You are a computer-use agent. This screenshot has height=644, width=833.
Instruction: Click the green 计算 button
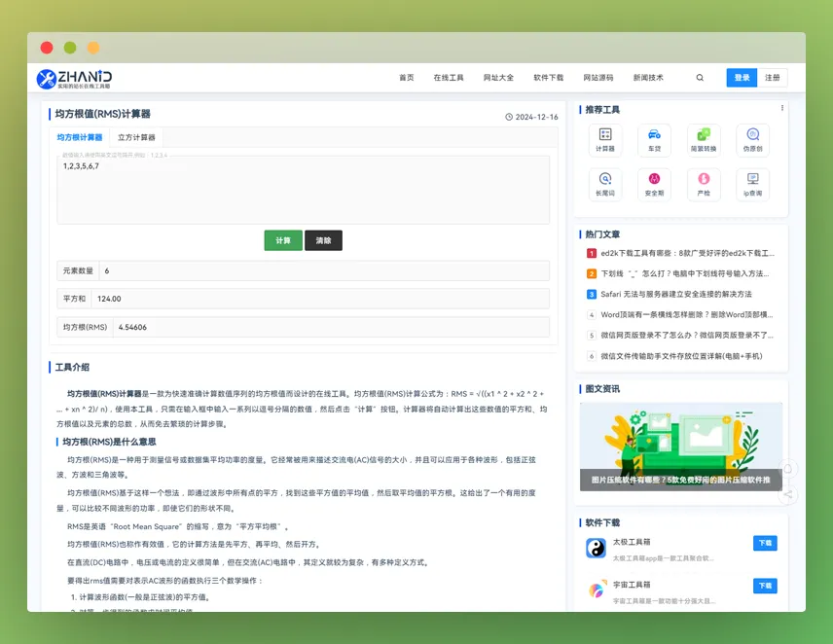click(x=283, y=240)
